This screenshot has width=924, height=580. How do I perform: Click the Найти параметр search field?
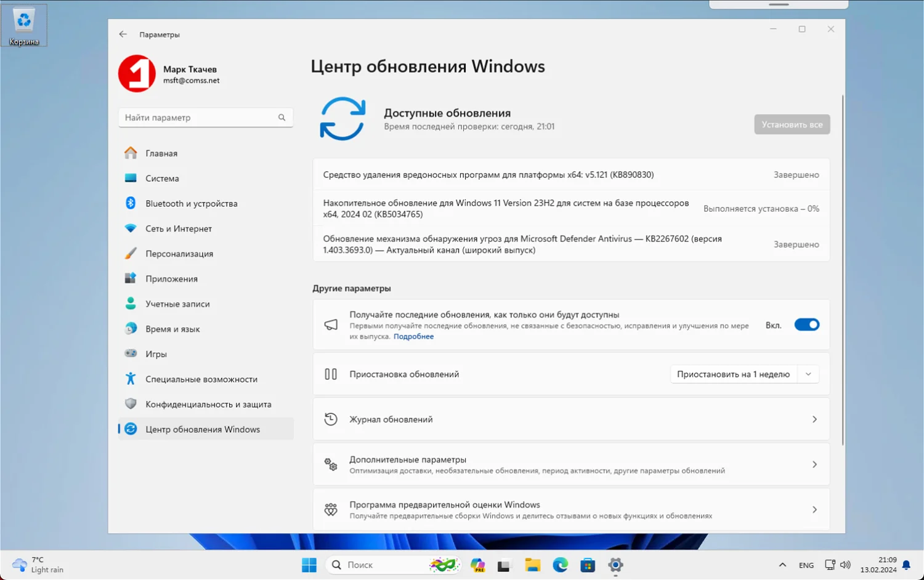[206, 117]
